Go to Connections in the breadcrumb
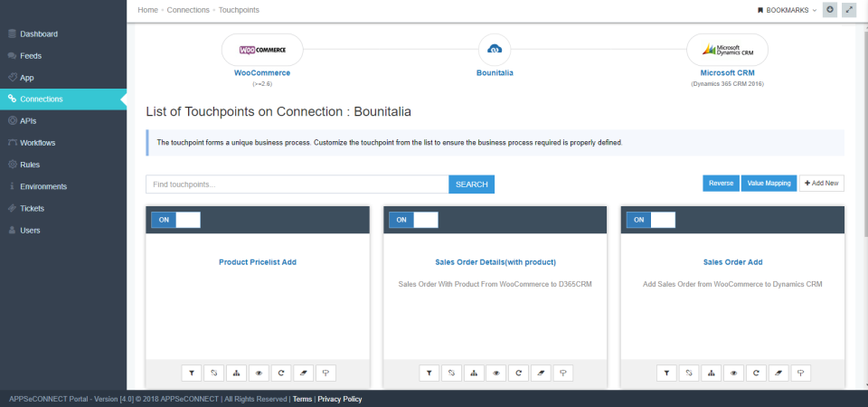The width and height of the screenshot is (868, 407). [x=188, y=10]
